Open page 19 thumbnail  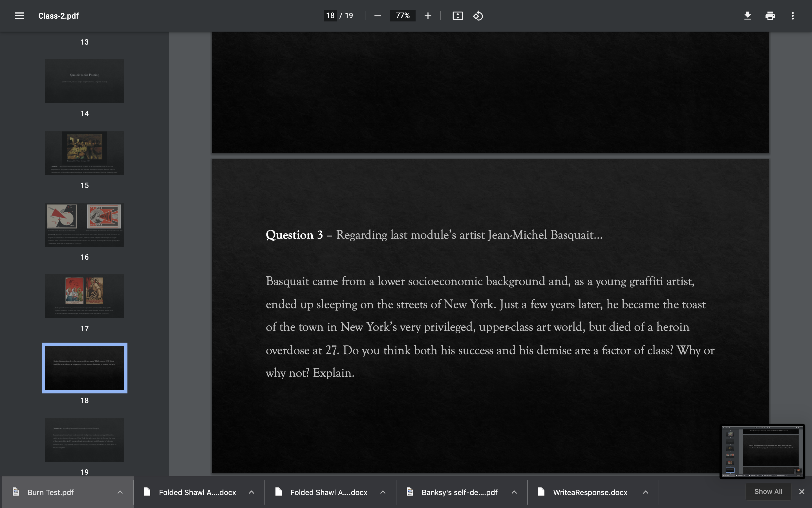coord(85,439)
